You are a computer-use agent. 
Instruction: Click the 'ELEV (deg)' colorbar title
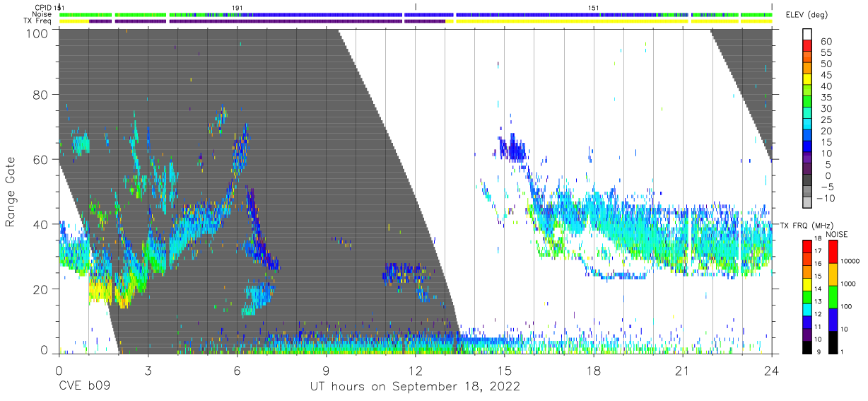pos(808,15)
